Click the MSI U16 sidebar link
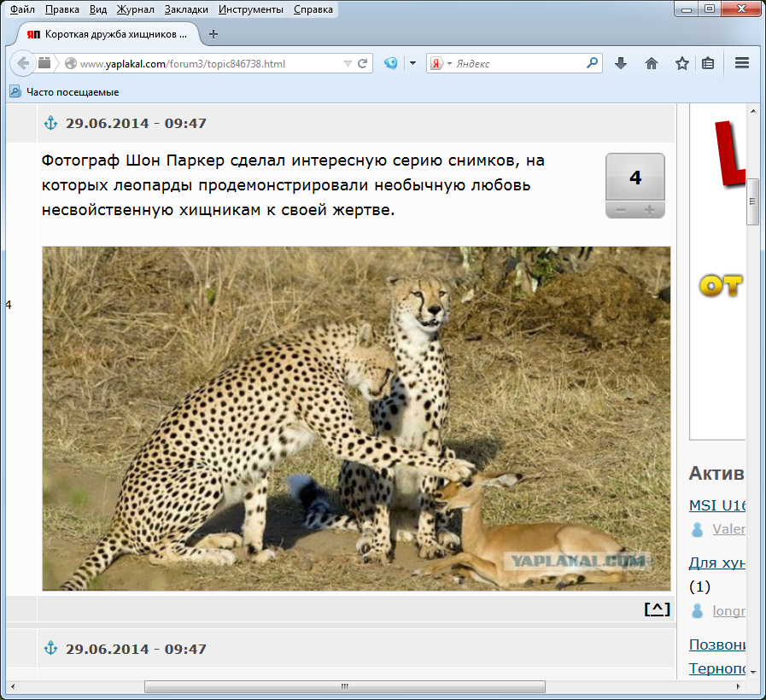Image resolution: width=766 pixels, height=700 pixels. (x=717, y=505)
